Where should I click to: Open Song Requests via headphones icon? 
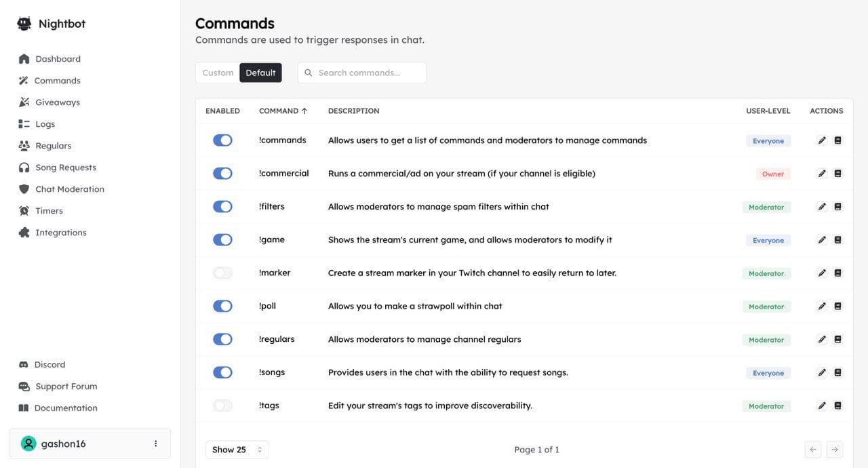coord(24,168)
